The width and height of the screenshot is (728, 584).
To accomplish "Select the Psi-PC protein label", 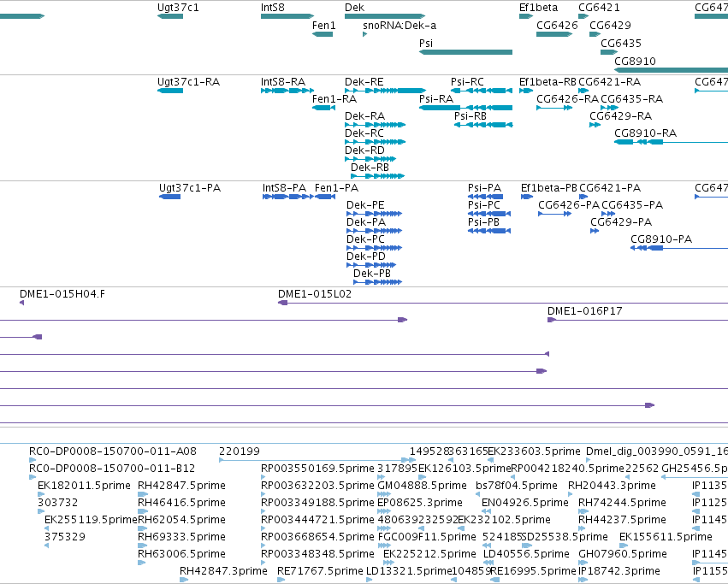I will [x=484, y=205].
